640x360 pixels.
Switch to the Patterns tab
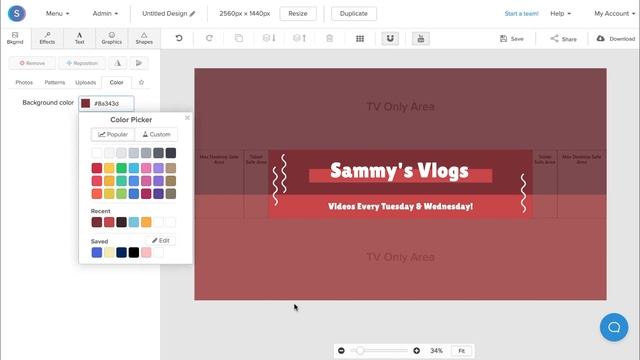point(55,82)
